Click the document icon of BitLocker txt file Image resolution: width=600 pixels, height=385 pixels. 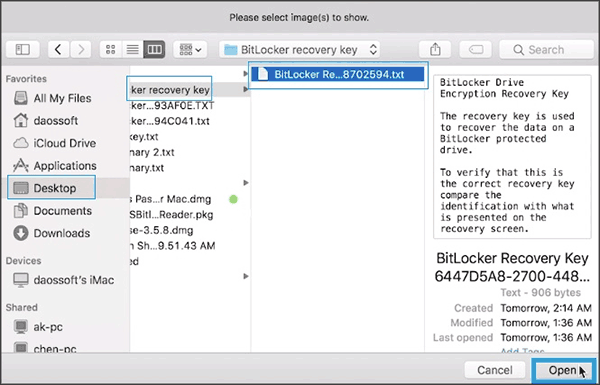coord(262,74)
